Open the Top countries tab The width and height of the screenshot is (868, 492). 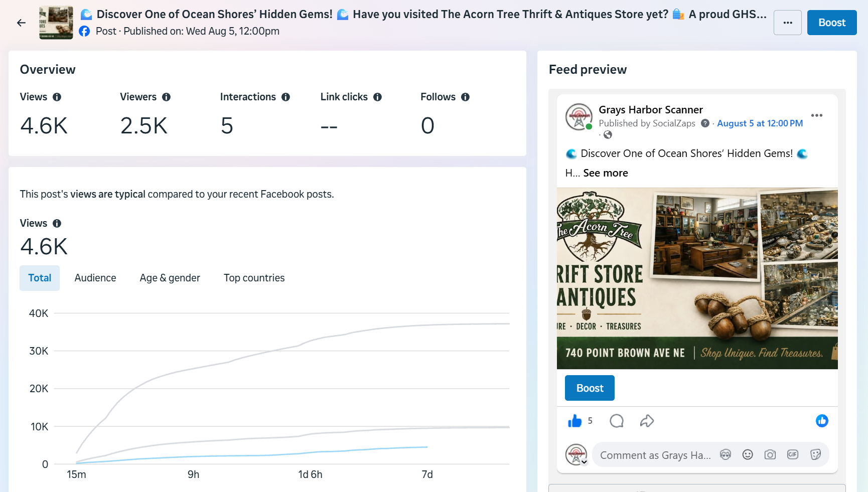254,278
